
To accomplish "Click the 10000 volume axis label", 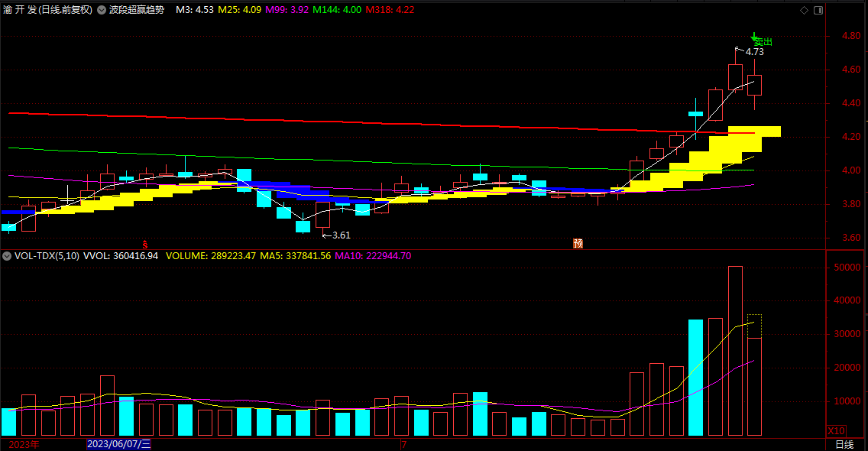I will 847,401.
